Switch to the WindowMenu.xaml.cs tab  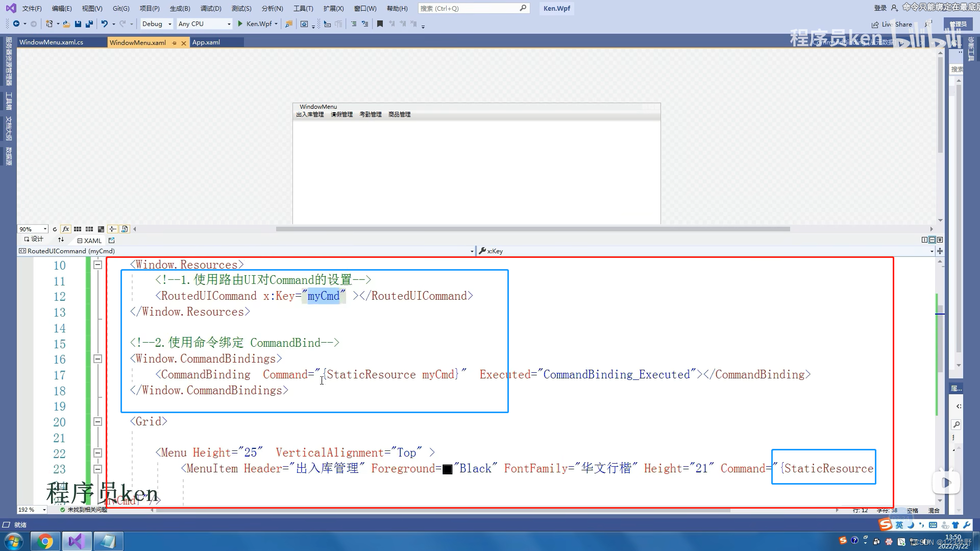pyautogui.click(x=51, y=42)
